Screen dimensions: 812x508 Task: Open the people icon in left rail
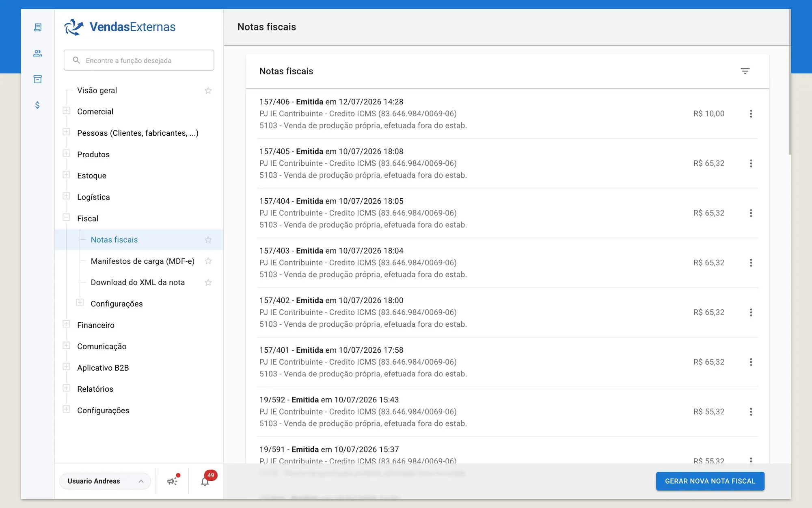point(37,53)
